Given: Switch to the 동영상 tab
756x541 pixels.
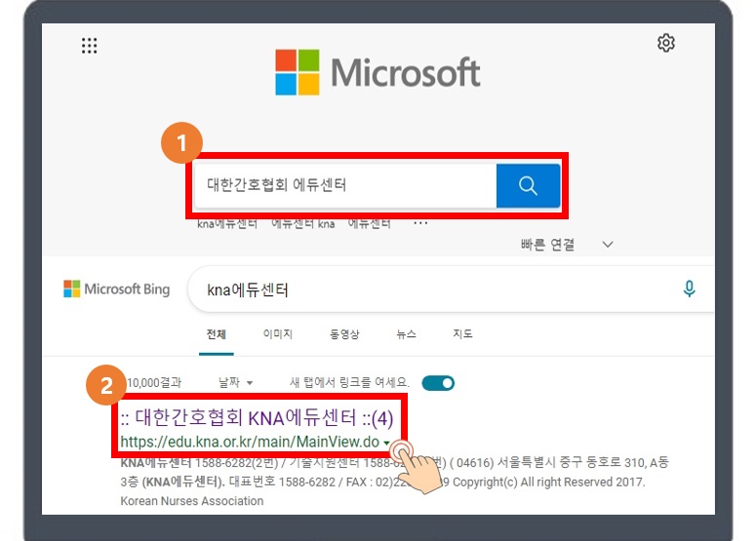Looking at the screenshot, I should tap(344, 334).
